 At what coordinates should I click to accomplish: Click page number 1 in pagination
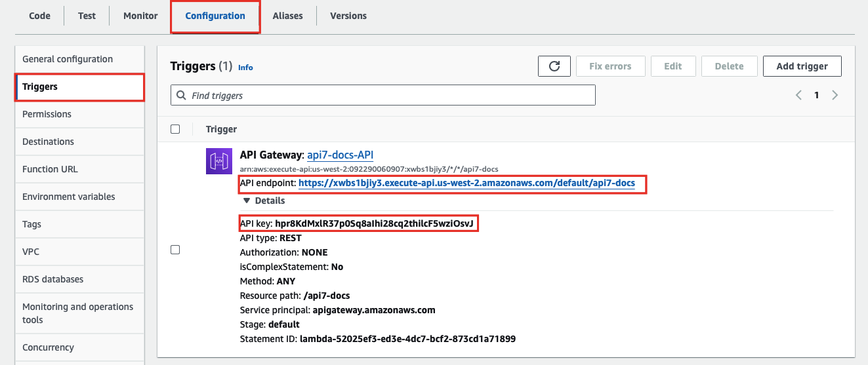click(x=816, y=95)
